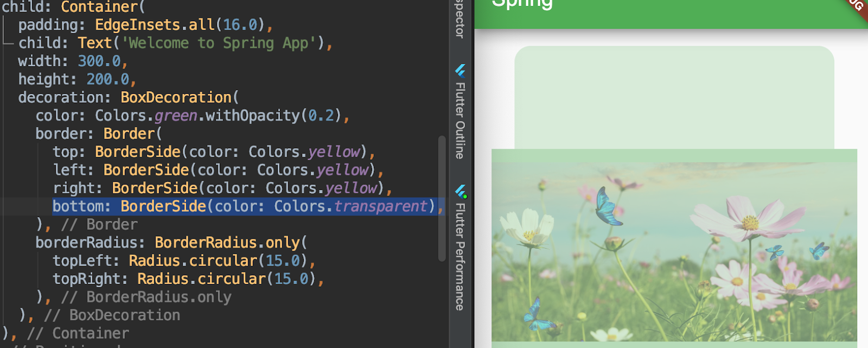The width and height of the screenshot is (868, 348).
Task: Click EdgeInsets.all in the padding line
Action: pyautogui.click(x=155, y=25)
